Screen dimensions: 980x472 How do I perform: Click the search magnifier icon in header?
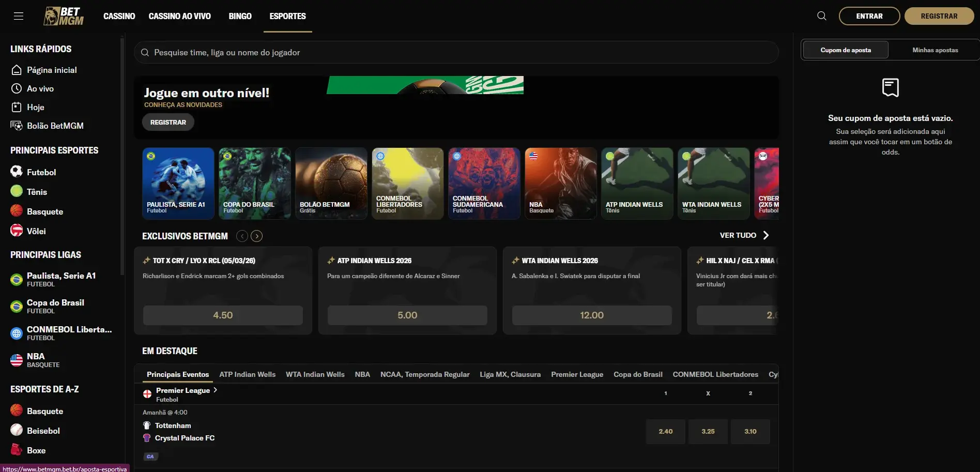tap(821, 16)
